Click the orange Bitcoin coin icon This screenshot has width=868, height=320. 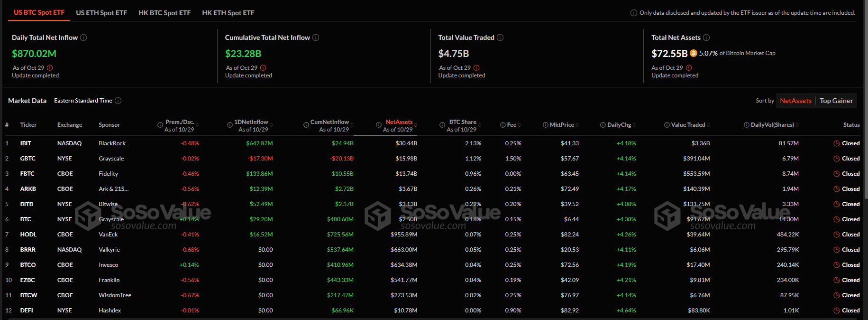(x=694, y=53)
